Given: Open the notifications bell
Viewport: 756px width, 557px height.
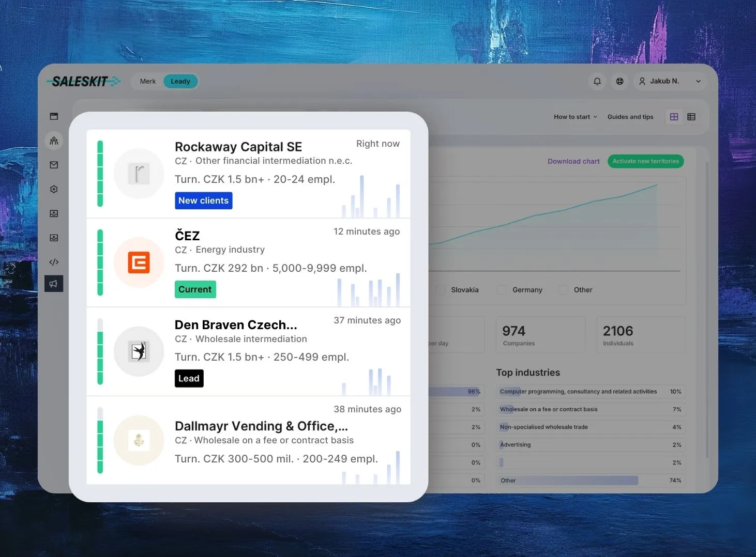Looking at the screenshot, I should point(597,81).
